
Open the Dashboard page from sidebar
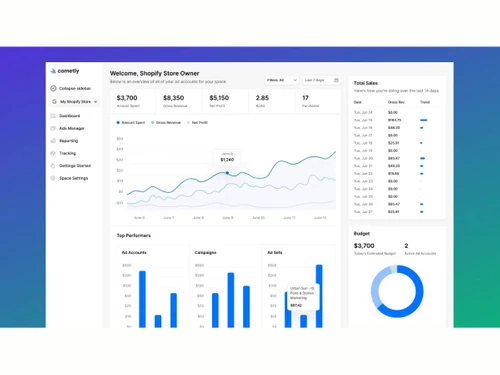[69, 116]
